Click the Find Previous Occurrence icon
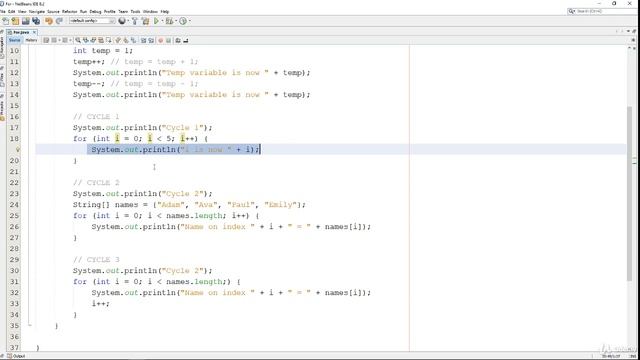This screenshot has width=640, height=360. pyautogui.click(x=86, y=40)
